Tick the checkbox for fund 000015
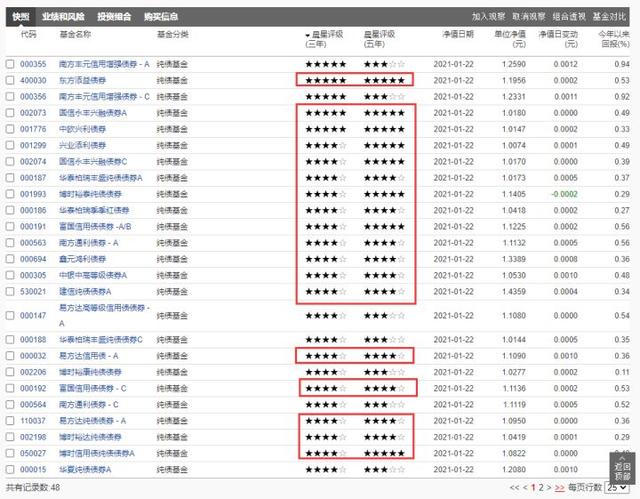Screen dimensions: 640x499 tap(10, 470)
